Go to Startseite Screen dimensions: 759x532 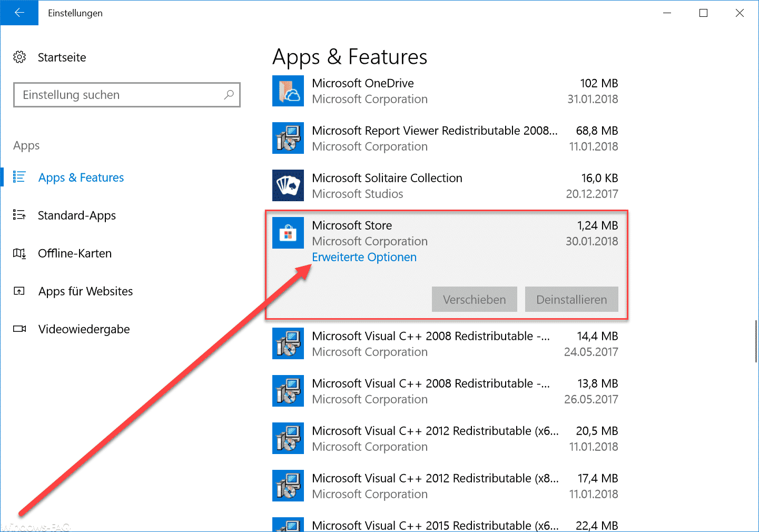click(62, 57)
